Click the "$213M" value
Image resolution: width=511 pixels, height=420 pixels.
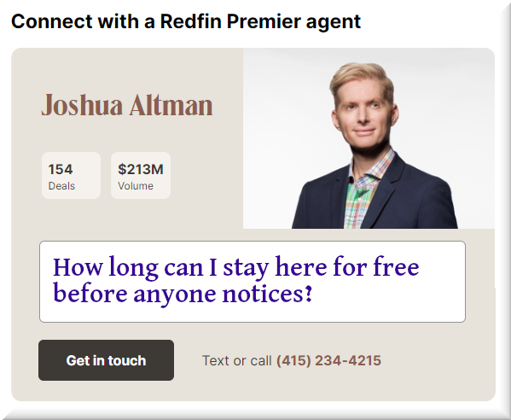point(141,169)
